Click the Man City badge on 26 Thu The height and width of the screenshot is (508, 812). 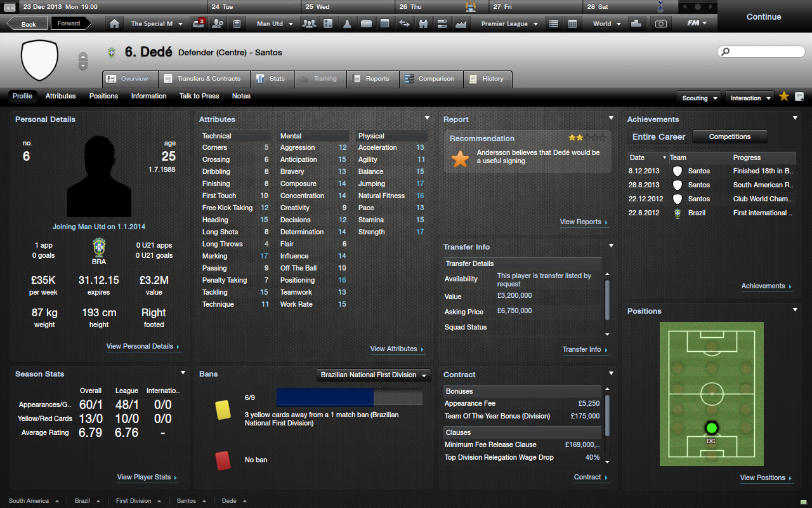[x=470, y=6]
